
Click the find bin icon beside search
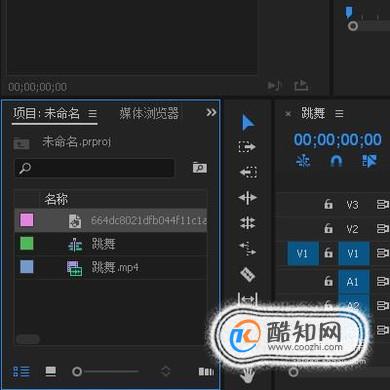tap(200, 167)
